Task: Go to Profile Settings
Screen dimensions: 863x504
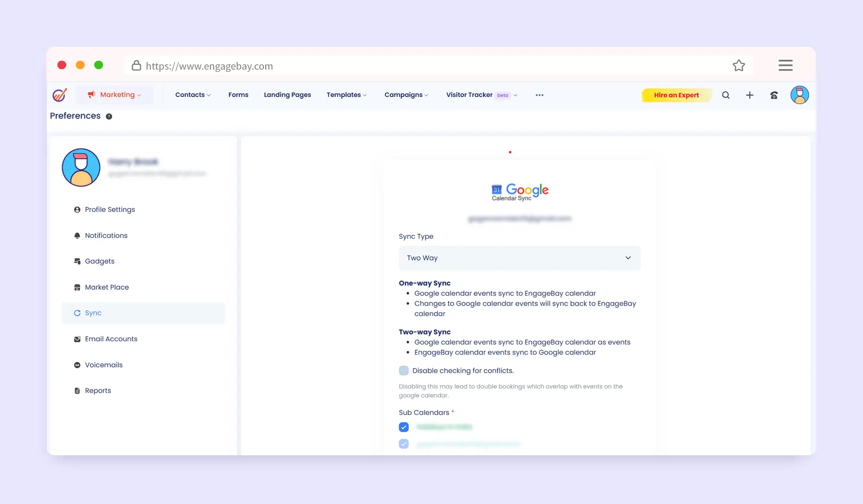Action: point(109,210)
